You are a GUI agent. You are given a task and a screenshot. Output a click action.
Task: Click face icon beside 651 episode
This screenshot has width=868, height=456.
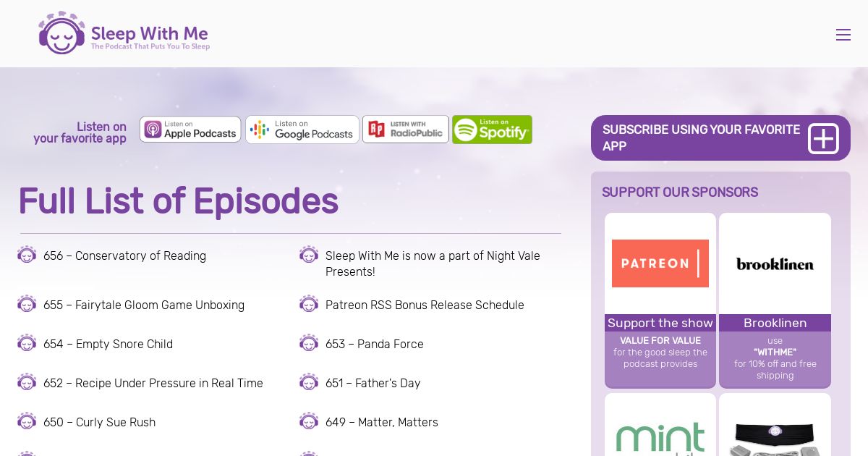tap(309, 382)
